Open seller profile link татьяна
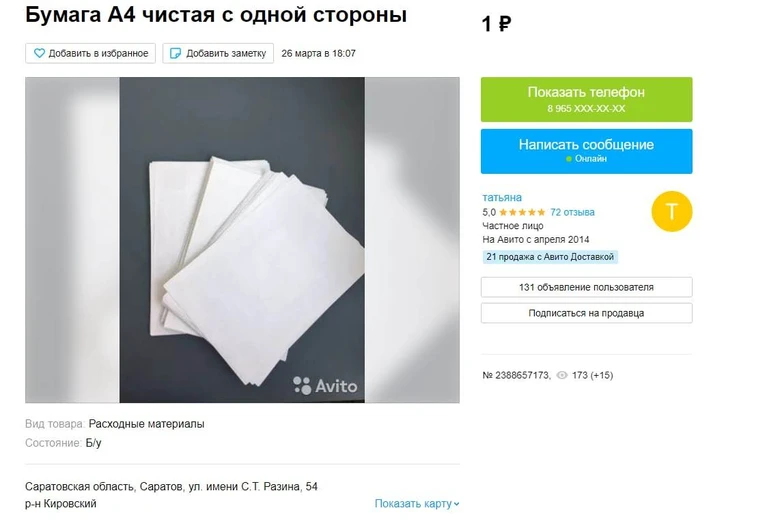This screenshot has height=521, width=767. (502, 198)
